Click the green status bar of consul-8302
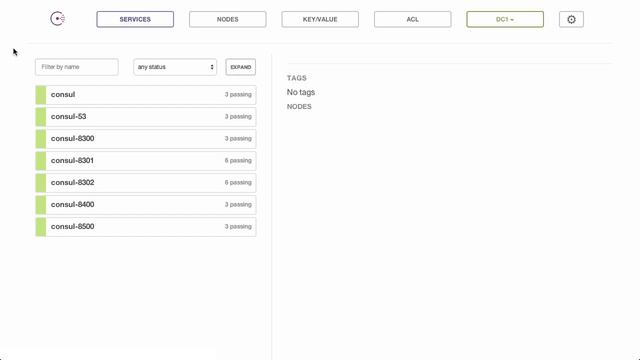This screenshot has height=360, width=640. [x=41, y=183]
